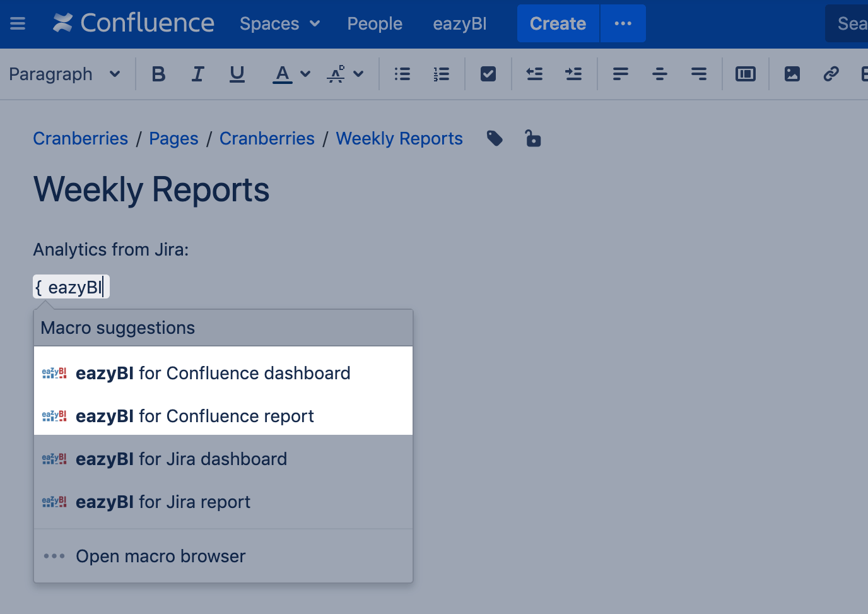Open the Paragraph style dropdown
The height and width of the screenshot is (614, 868).
click(x=66, y=74)
